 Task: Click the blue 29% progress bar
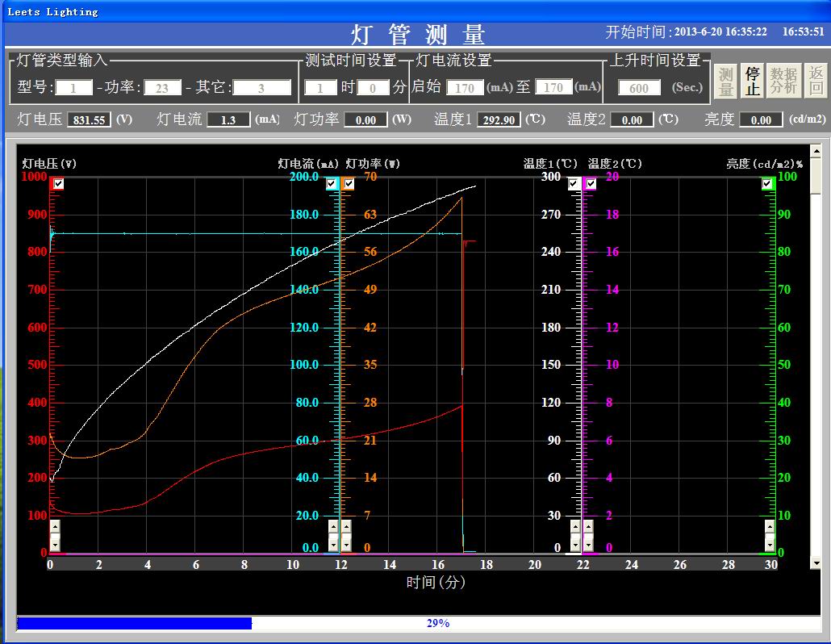click(134, 623)
